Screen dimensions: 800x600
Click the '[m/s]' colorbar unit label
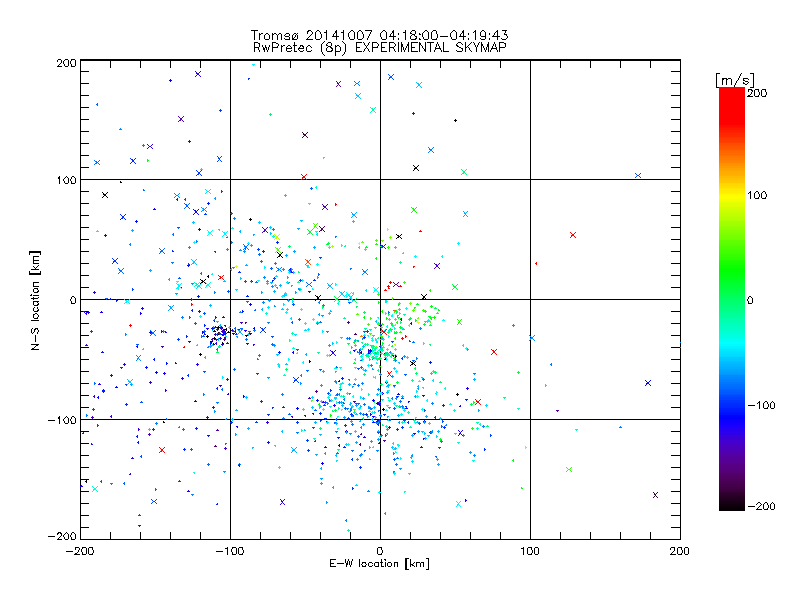point(735,80)
